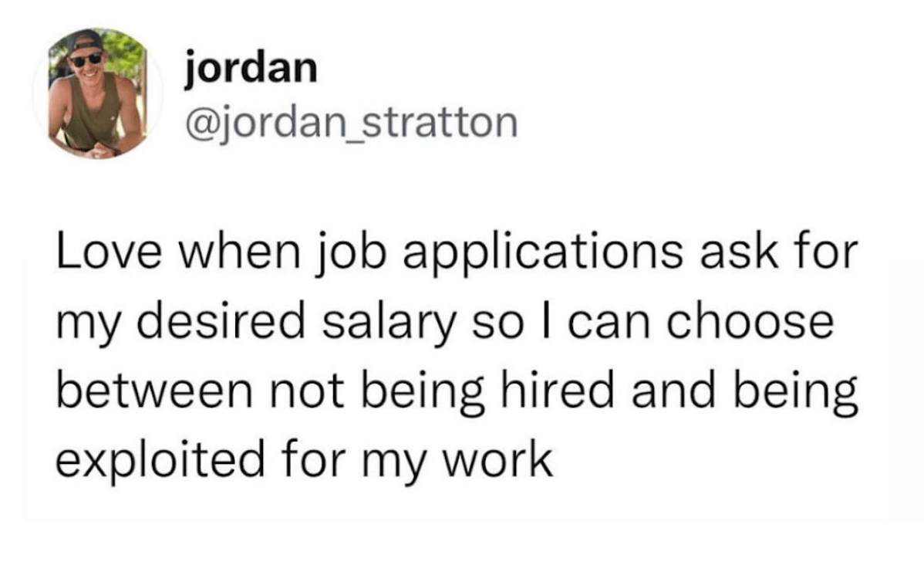Viewport: 924px width, 582px height.
Task: Open jordan's profile picture
Action: click(x=97, y=93)
